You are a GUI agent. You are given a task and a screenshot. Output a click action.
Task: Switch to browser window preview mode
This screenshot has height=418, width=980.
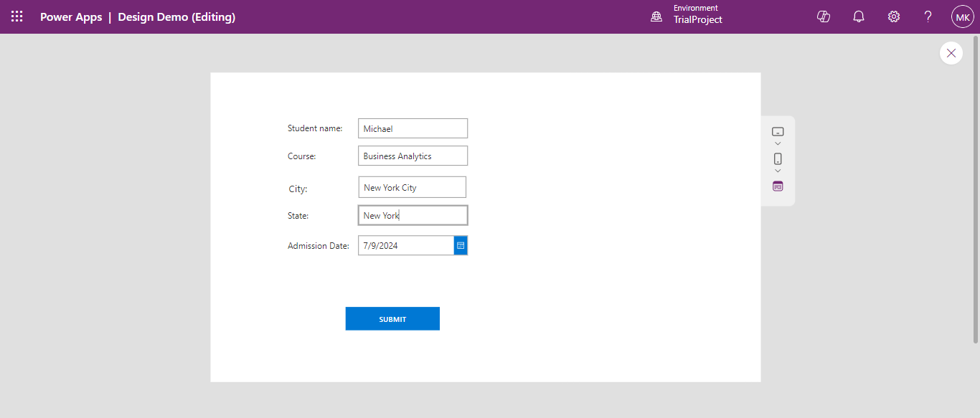[778, 186]
